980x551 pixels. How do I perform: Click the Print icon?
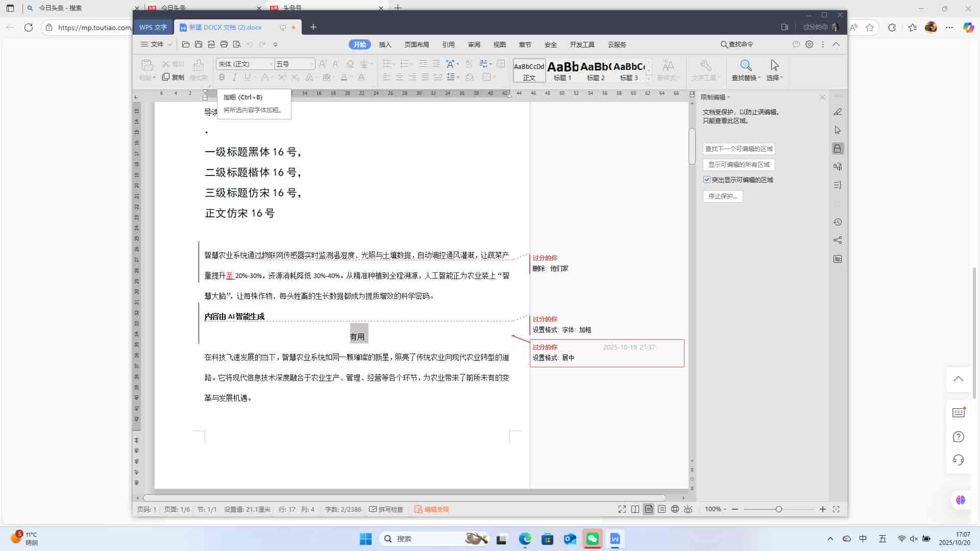pyautogui.click(x=224, y=44)
